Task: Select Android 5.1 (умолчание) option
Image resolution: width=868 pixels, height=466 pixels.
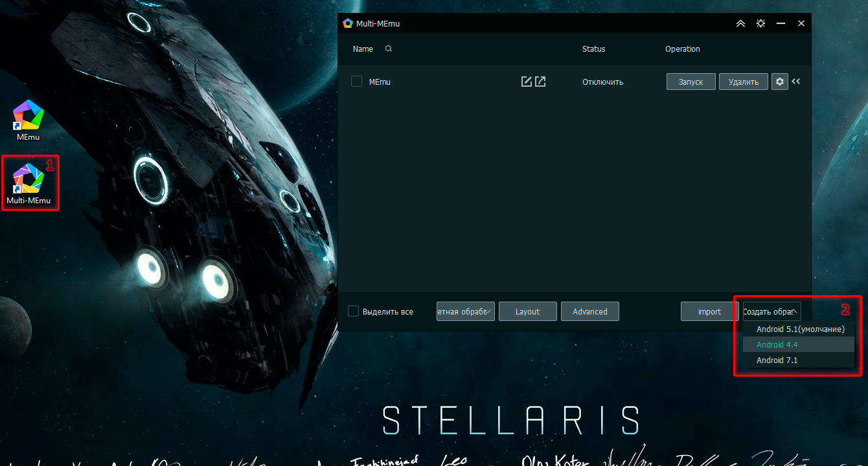Action: (x=800, y=329)
